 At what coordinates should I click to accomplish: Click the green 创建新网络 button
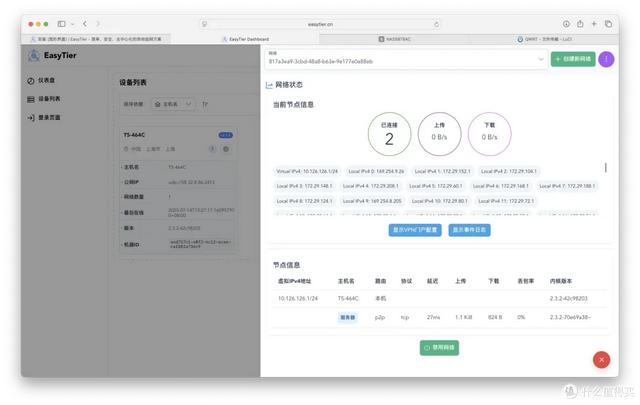pos(573,59)
